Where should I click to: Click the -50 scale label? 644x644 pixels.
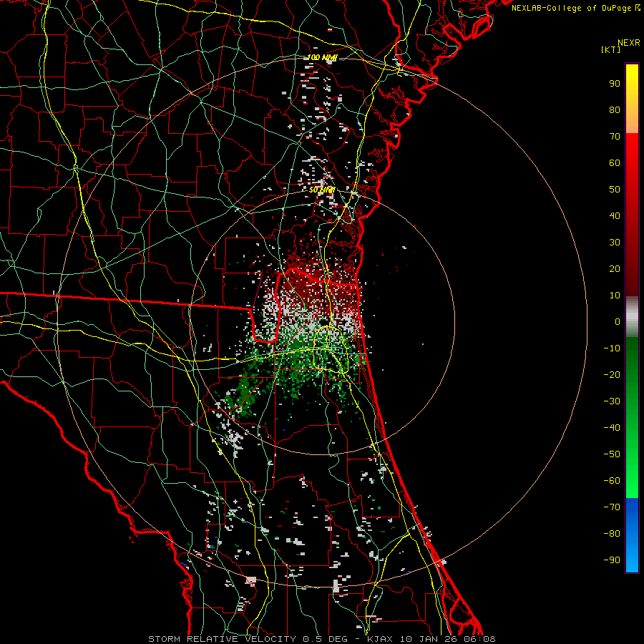pyautogui.click(x=612, y=454)
